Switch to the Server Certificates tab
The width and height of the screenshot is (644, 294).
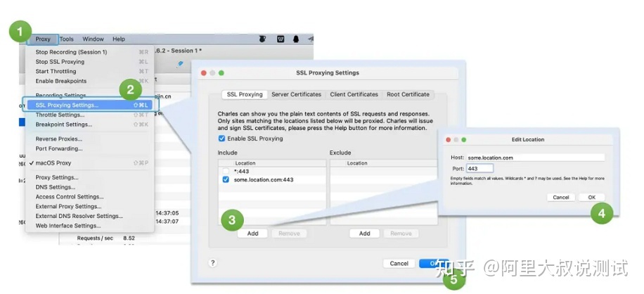point(296,94)
